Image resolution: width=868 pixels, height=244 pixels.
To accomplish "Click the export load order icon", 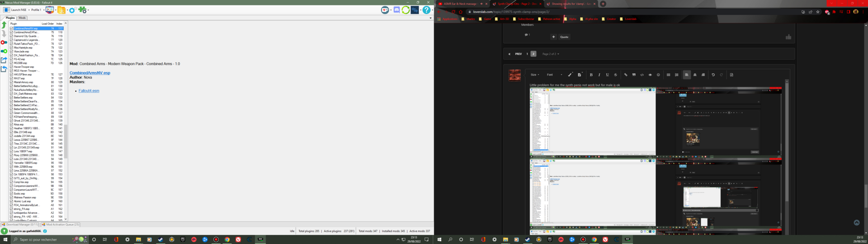I will click(x=4, y=60).
